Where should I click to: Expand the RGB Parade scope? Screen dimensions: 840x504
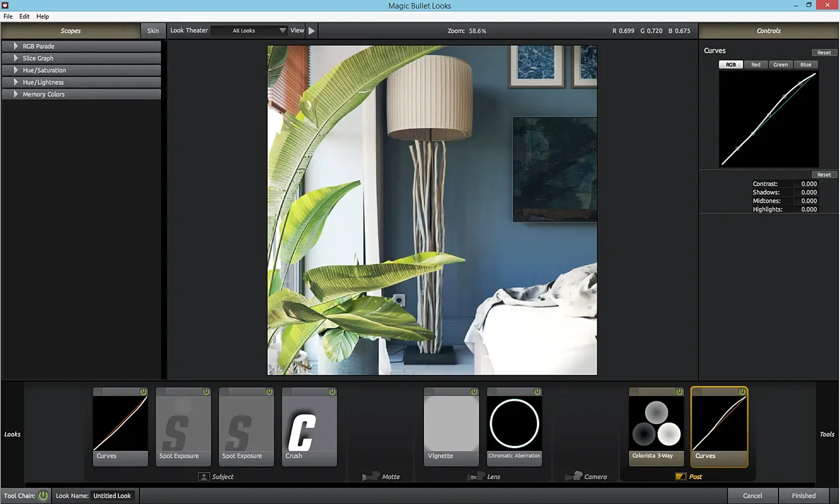tap(81, 46)
